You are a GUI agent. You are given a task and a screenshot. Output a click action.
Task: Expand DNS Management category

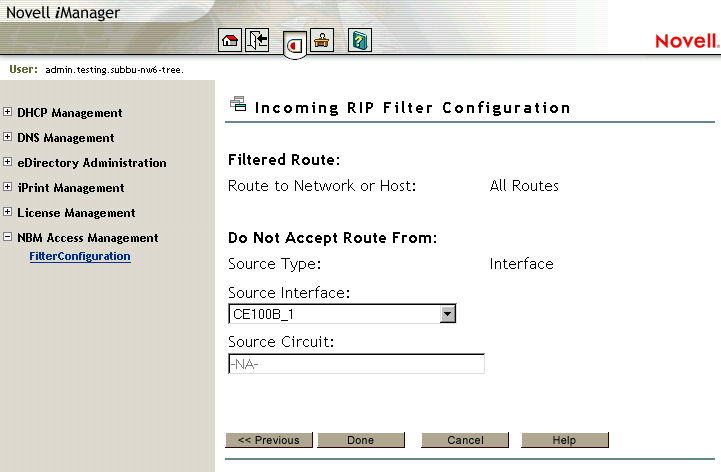click(x=7, y=137)
